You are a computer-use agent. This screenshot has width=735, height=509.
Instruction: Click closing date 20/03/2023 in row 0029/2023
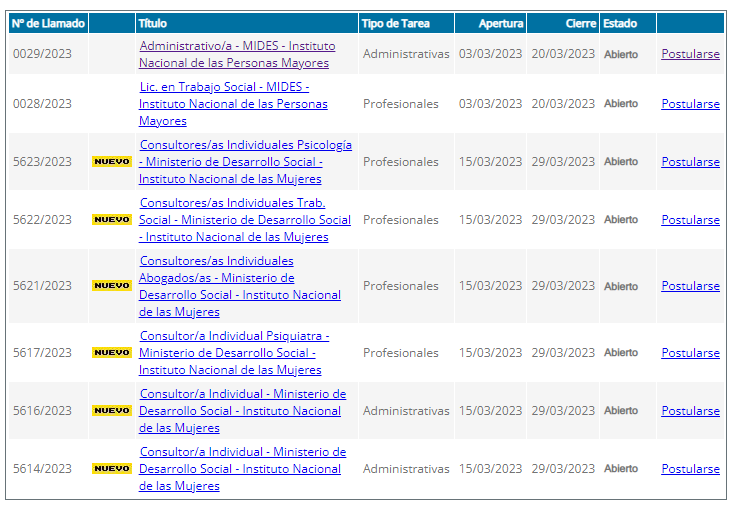[563, 54]
